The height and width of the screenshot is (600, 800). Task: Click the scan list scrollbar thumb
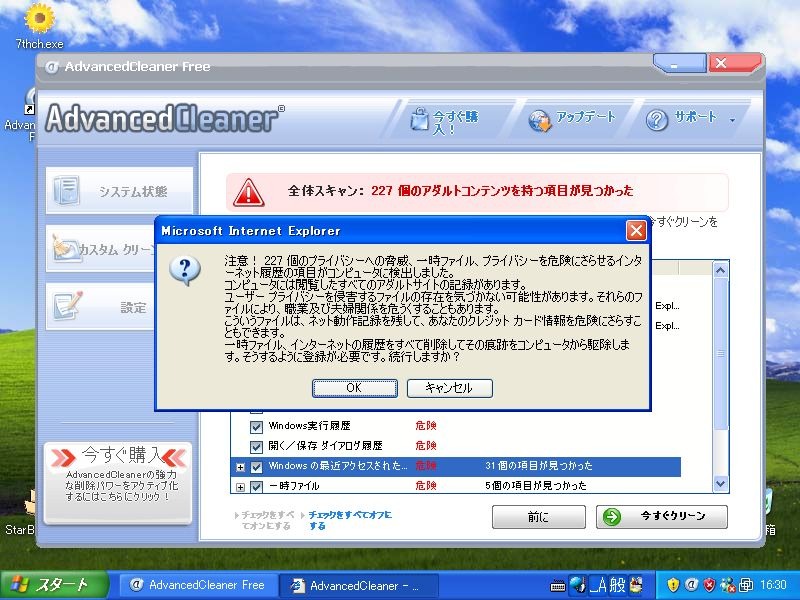[x=720, y=354]
